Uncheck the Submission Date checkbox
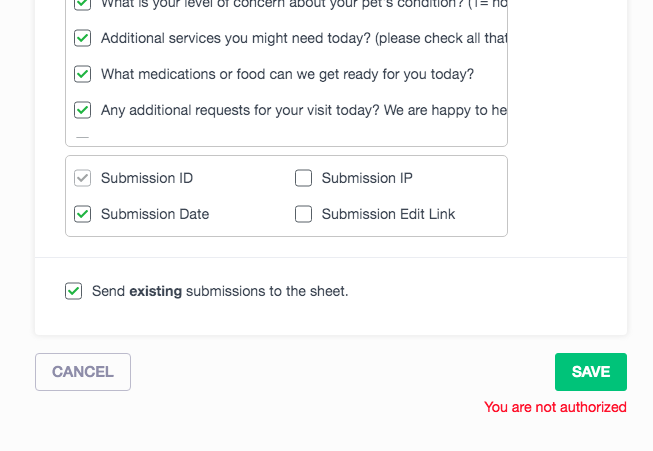The height and width of the screenshot is (451, 653). [83, 214]
